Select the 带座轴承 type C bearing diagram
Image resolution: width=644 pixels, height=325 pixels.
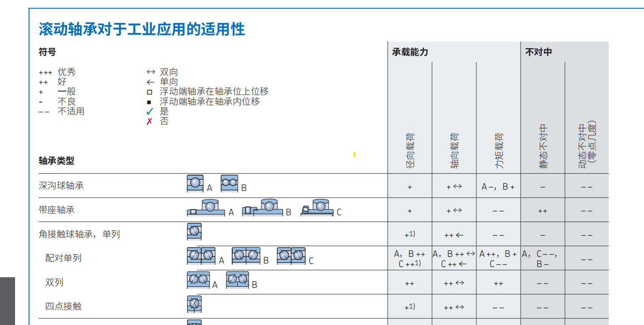coord(317,208)
